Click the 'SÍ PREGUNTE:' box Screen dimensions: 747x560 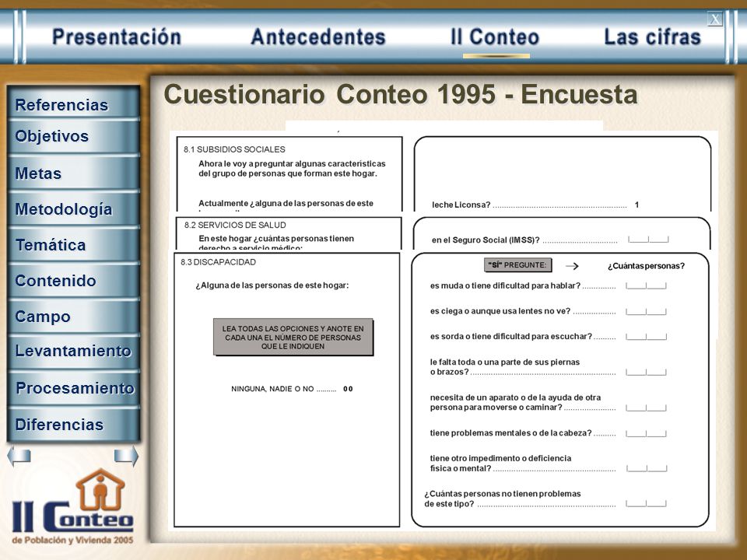(x=518, y=265)
